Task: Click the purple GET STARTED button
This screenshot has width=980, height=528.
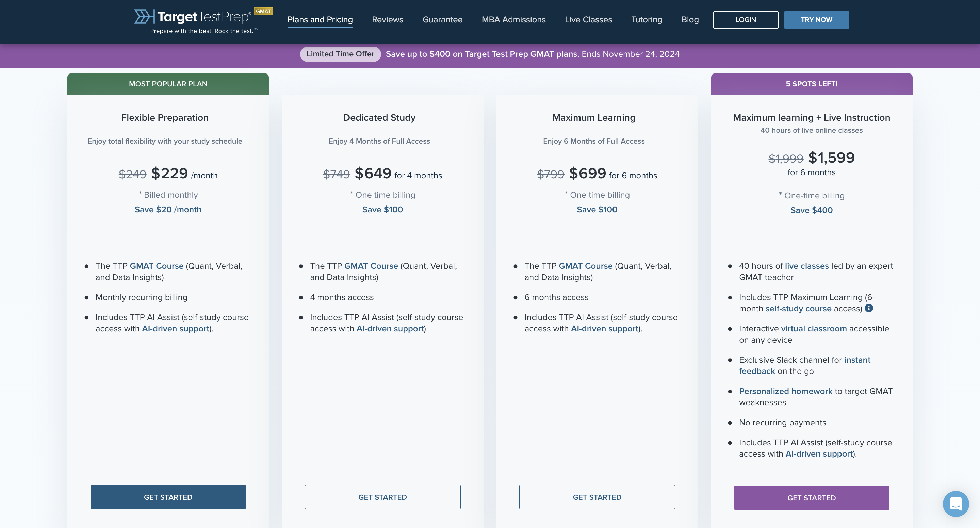Action: [811, 498]
